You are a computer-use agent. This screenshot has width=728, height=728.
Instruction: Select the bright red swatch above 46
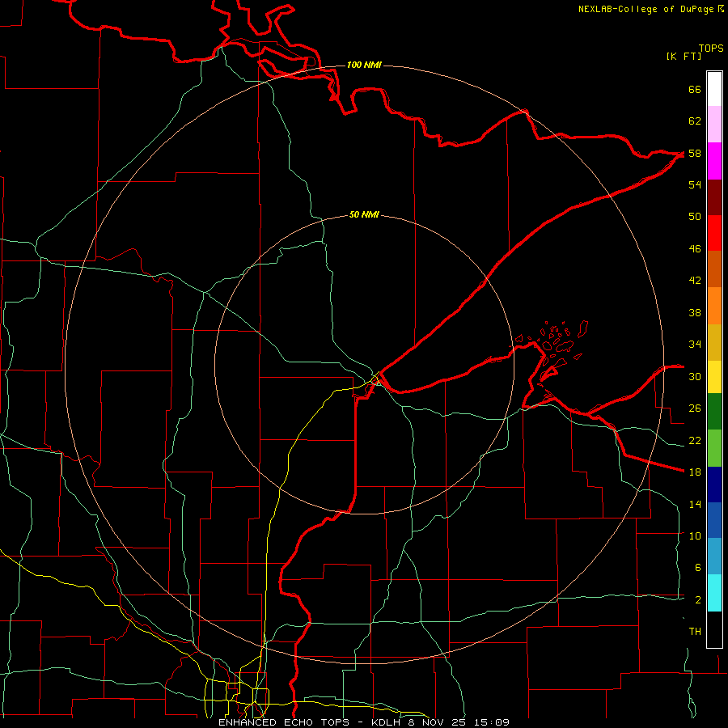(x=714, y=233)
